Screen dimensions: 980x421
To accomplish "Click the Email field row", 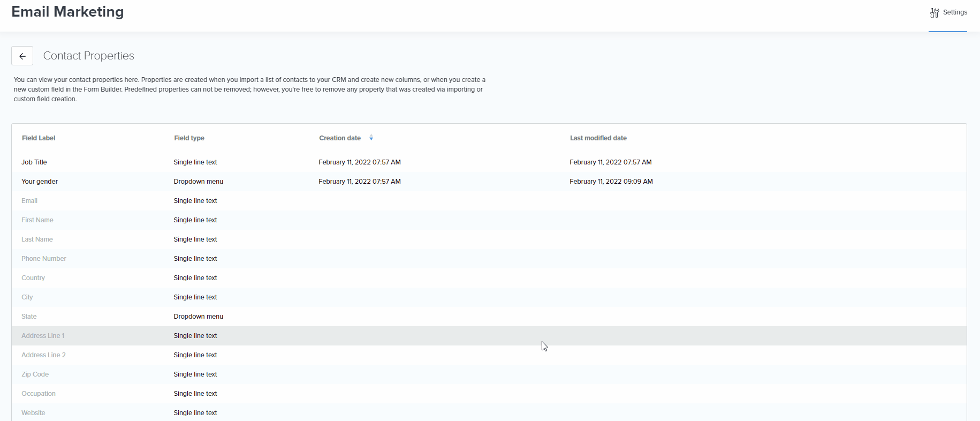I will [x=29, y=201].
